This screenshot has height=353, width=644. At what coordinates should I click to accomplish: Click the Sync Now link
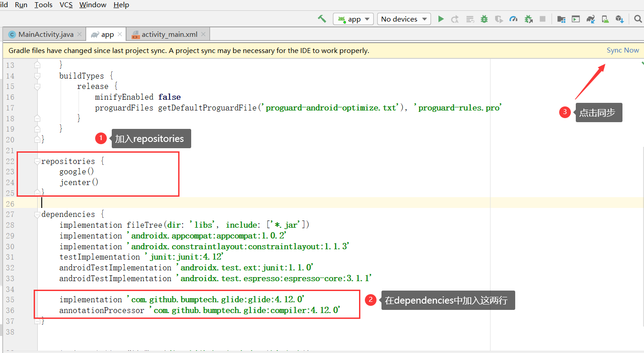(623, 50)
